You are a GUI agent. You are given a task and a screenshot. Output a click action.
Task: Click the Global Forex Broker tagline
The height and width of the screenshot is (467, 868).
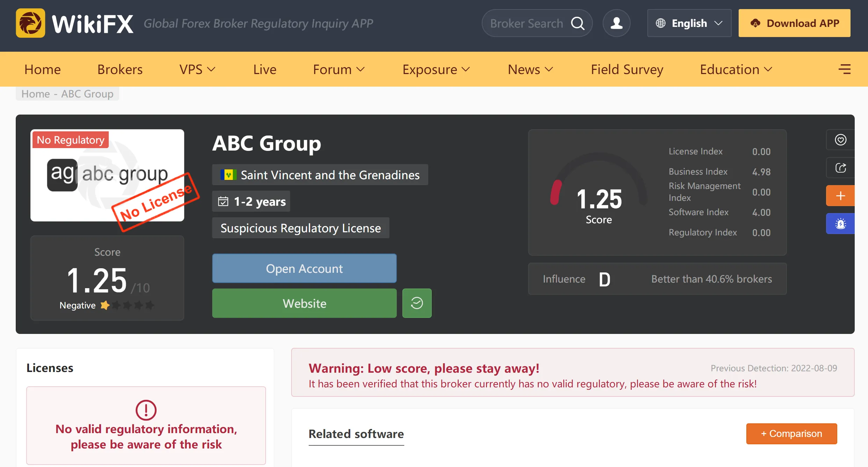(x=258, y=23)
